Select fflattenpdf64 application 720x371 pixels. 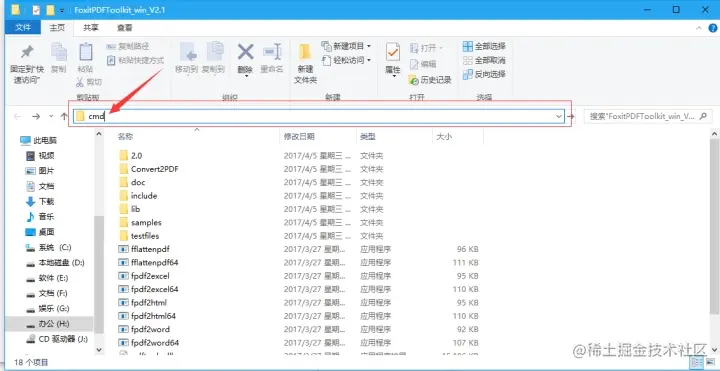(x=148, y=263)
